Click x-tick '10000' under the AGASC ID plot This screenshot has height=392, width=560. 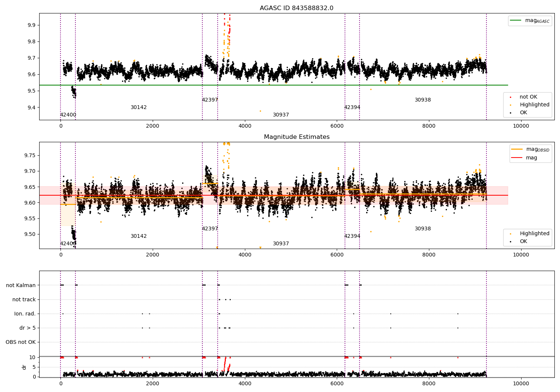point(521,126)
